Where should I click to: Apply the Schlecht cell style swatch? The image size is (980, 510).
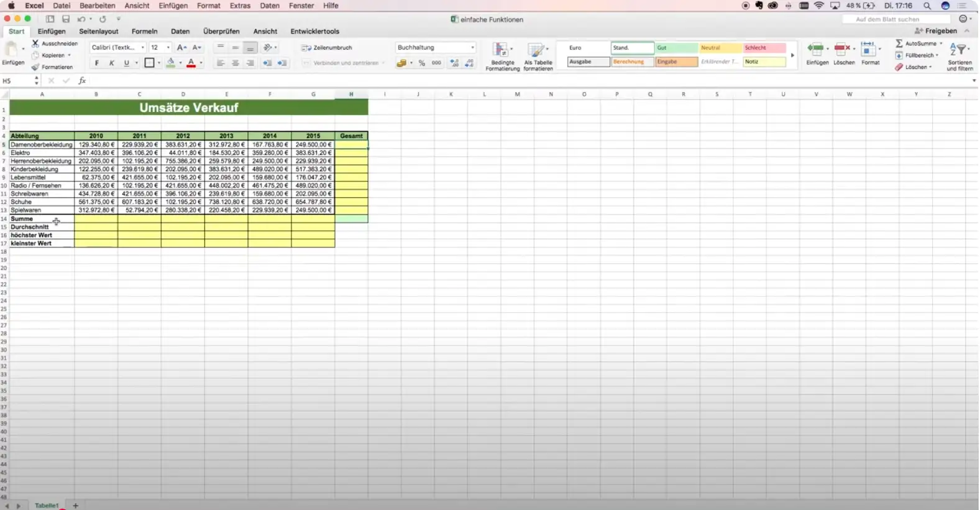tap(764, 48)
